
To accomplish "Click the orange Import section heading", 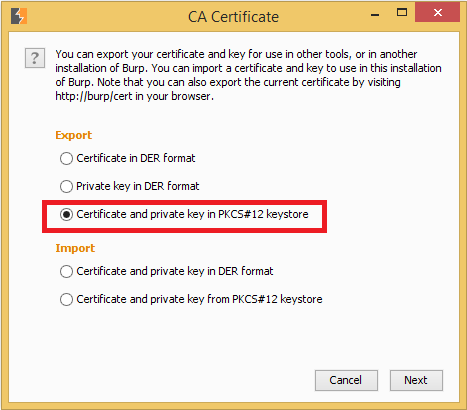I will [x=75, y=248].
